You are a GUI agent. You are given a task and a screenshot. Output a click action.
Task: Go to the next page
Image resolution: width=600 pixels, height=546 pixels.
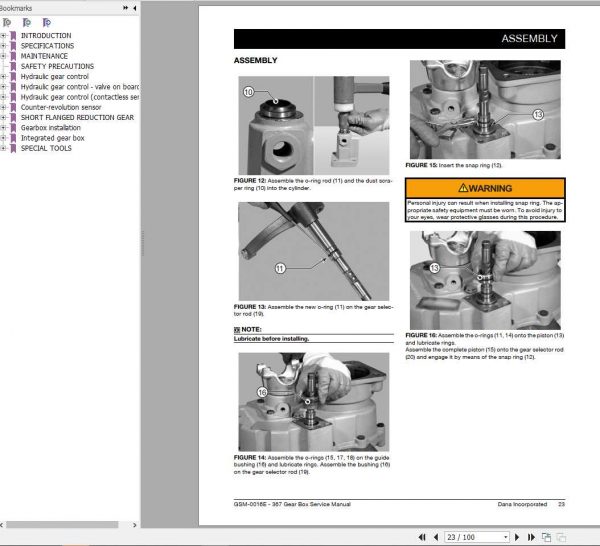click(x=517, y=537)
